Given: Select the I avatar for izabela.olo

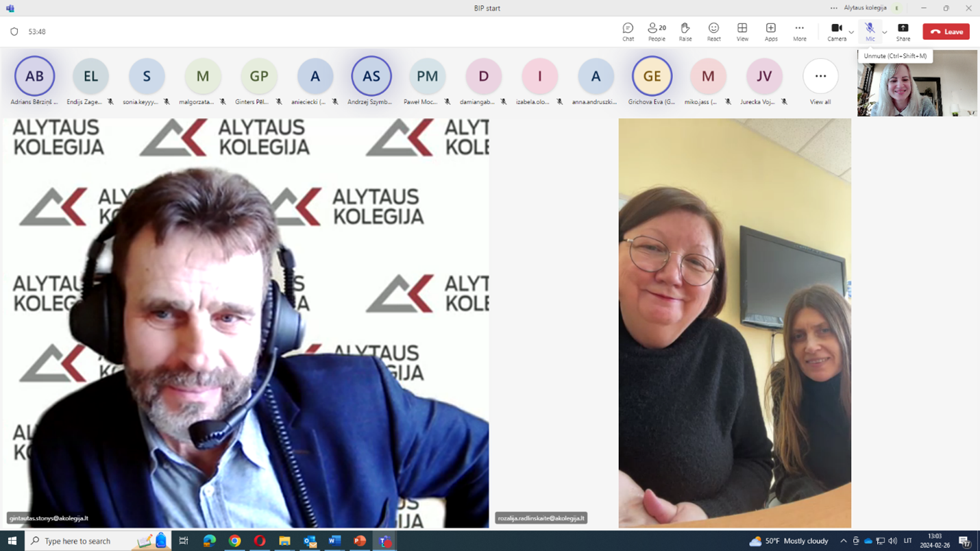Looking at the screenshot, I should (x=540, y=76).
